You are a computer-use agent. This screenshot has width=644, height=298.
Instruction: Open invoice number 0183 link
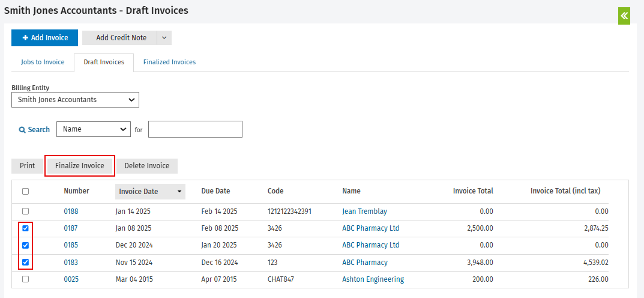coord(71,263)
